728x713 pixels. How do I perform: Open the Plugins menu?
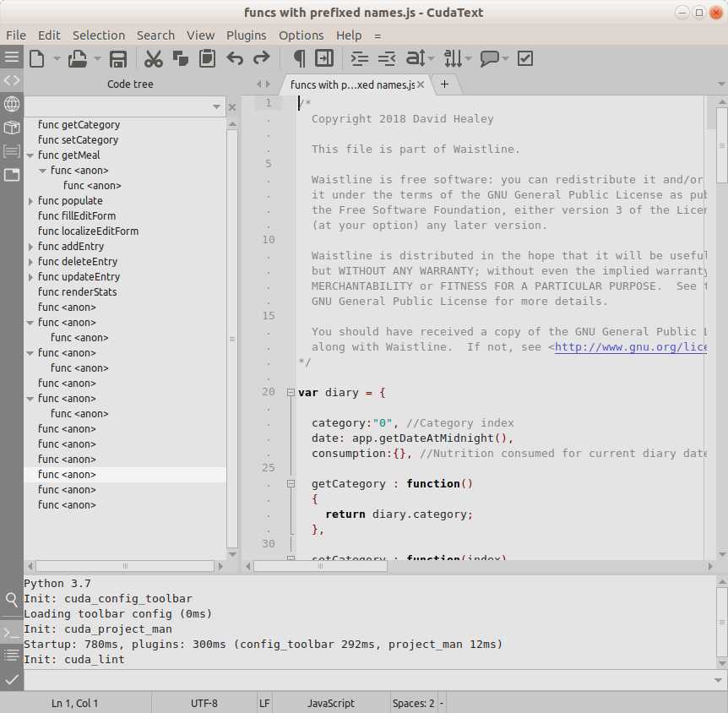(x=246, y=35)
